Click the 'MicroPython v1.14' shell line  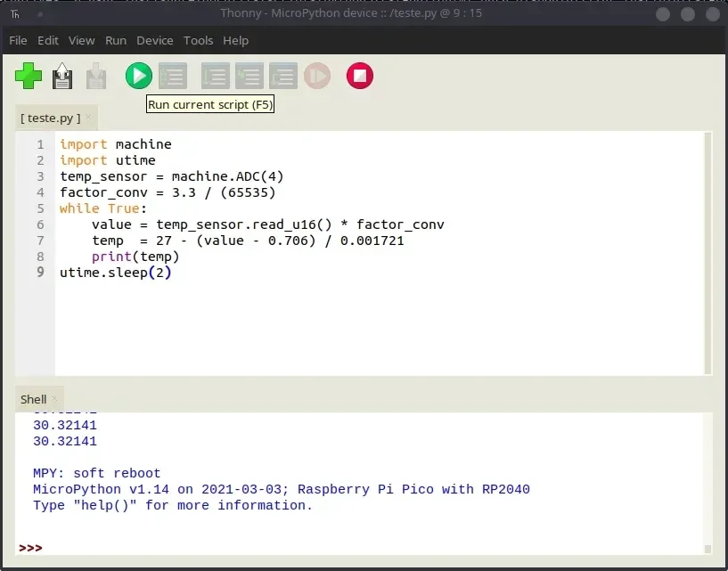point(282,489)
